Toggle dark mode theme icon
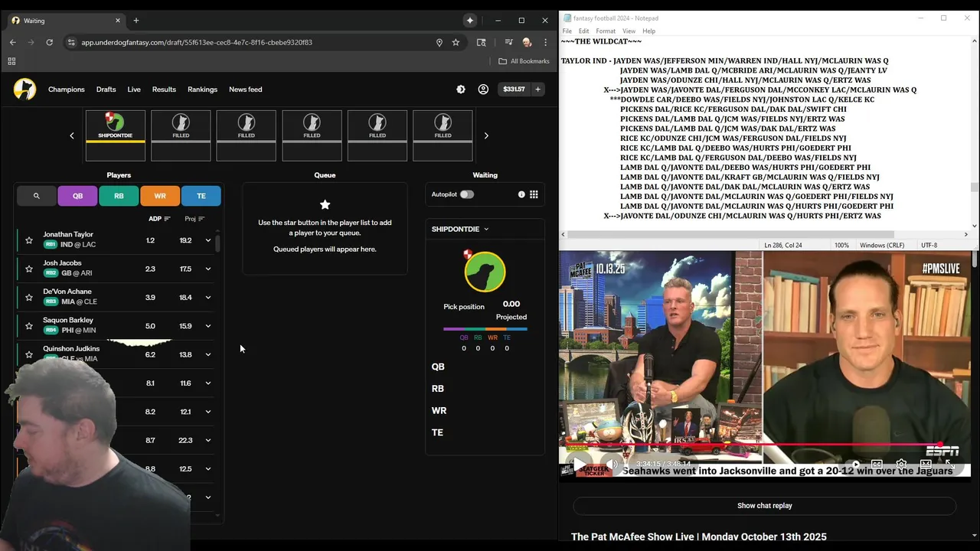The width and height of the screenshot is (980, 551). tap(460, 90)
